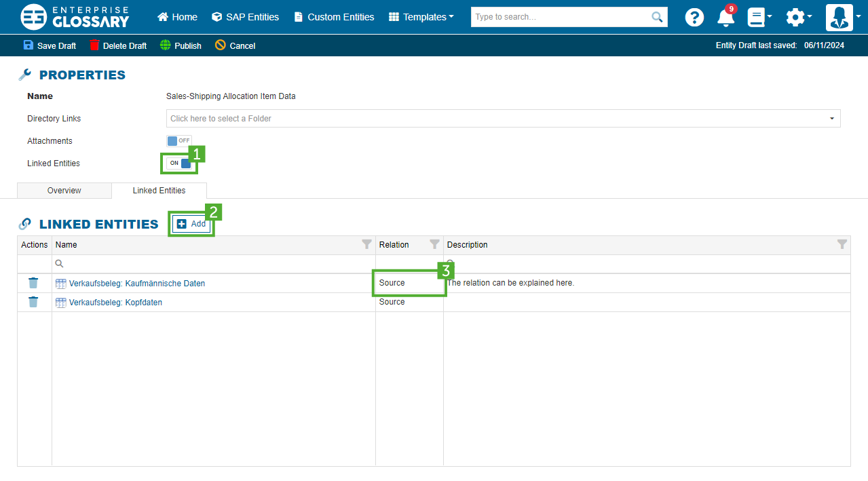Switch to the Overview tab
Image resolution: width=868 pixels, height=481 pixels.
click(x=64, y=191)
